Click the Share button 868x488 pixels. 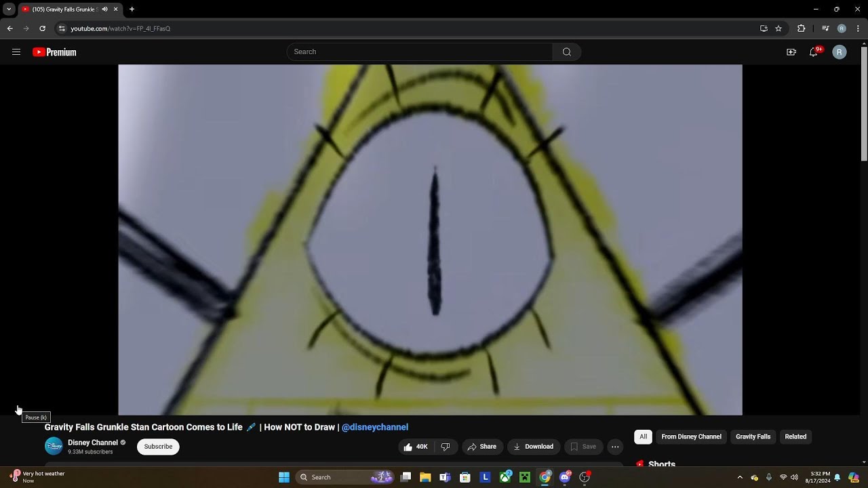tap(482, 447)
